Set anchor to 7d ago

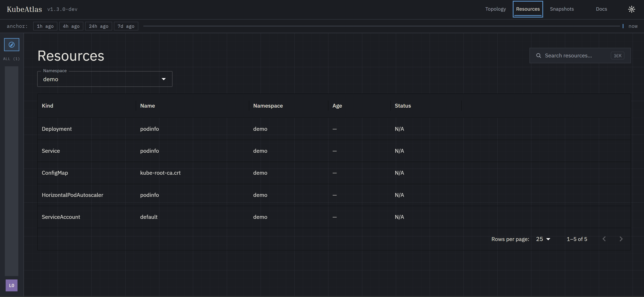pyautogui.click(x=126, y=26)
